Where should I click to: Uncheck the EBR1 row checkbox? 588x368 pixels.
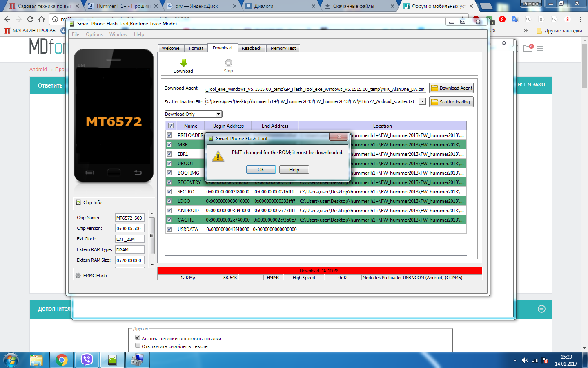[169, 154]
